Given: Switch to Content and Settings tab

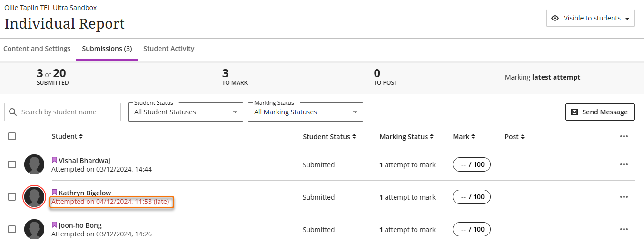Looking at the screenshot, I should coord(37,49).
